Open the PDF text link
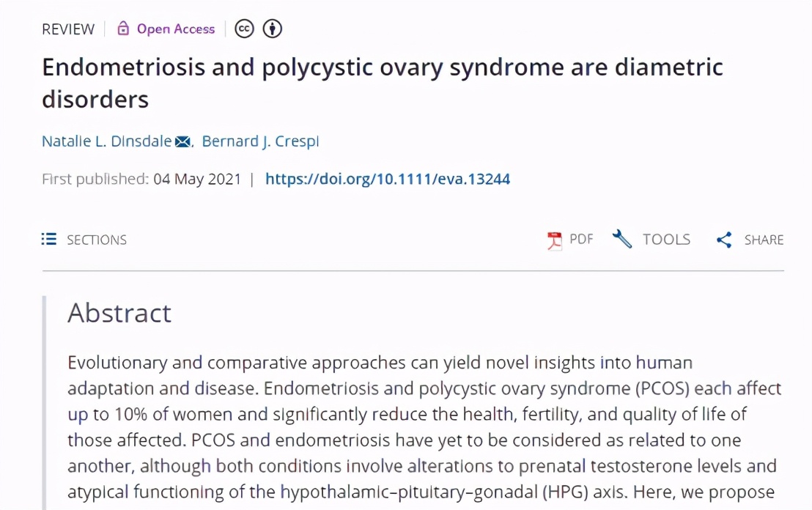The width and height of the screenshot is (812, 510). [581, 239]
